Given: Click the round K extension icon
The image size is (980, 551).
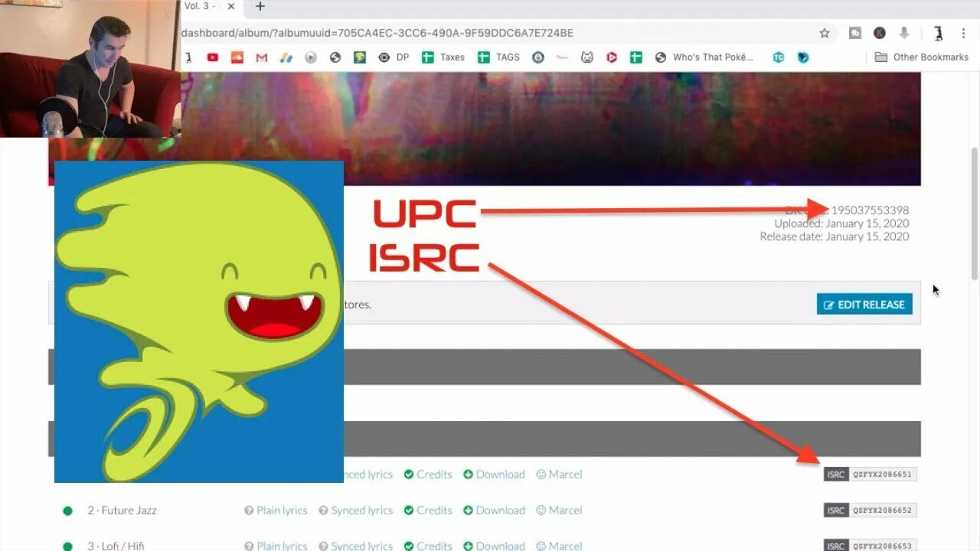Looking at the screenshot, I should coord(880,33).
